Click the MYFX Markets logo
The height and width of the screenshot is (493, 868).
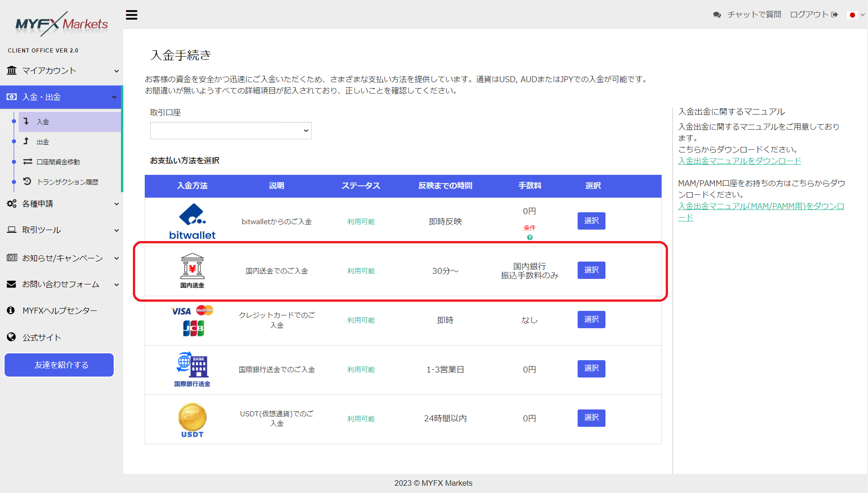[x=62, y=24]
